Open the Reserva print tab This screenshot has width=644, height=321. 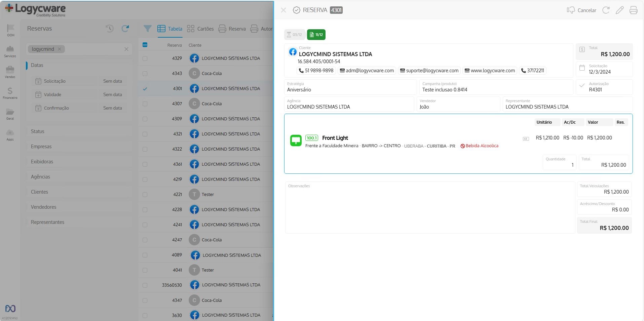point(232,29)
